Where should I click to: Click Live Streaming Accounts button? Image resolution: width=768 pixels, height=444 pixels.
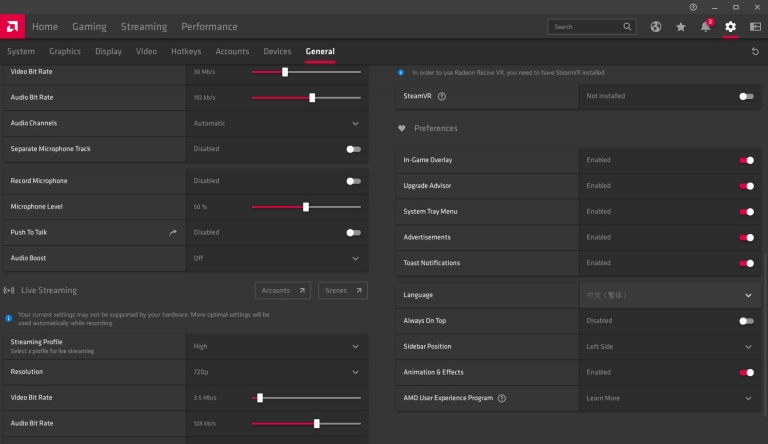point(283,291)
